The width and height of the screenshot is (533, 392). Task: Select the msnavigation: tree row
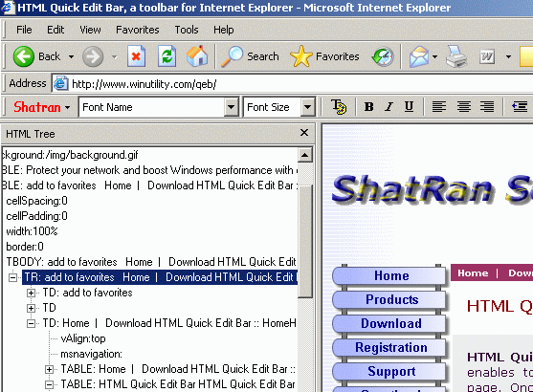tap(91, 354)
